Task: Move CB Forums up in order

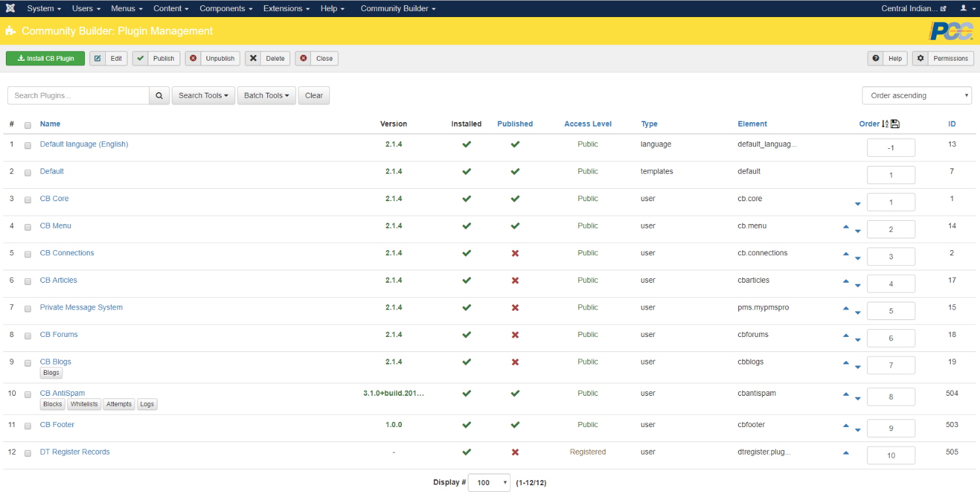Action: [846, 336]
